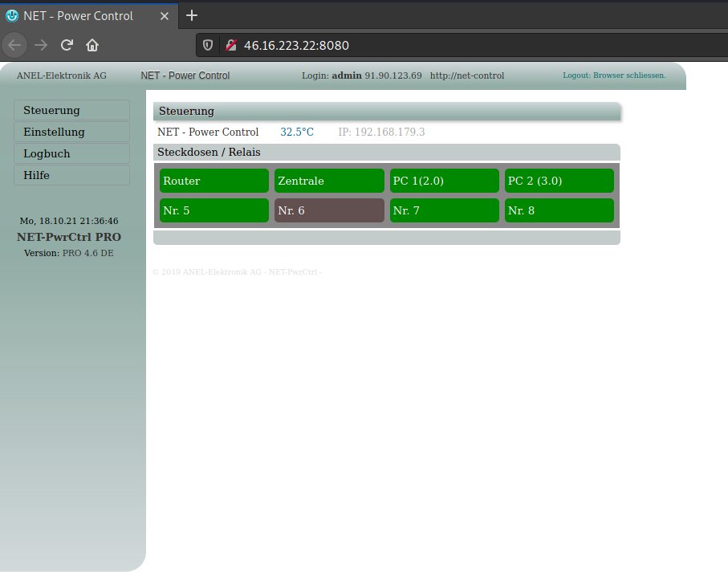The height and width of the screenshot is (583, 728).
Task: Open a new tab with plus icon
Action: pos(191,16)
